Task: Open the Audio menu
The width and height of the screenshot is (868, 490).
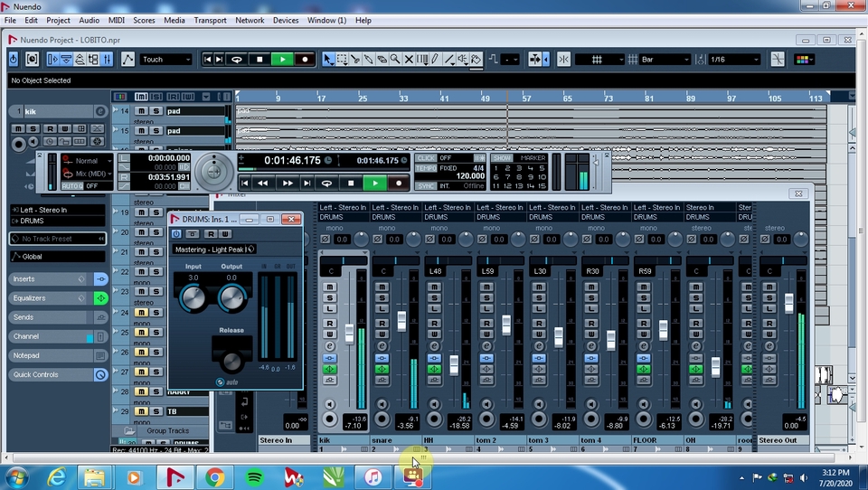Action: point(90,20)
